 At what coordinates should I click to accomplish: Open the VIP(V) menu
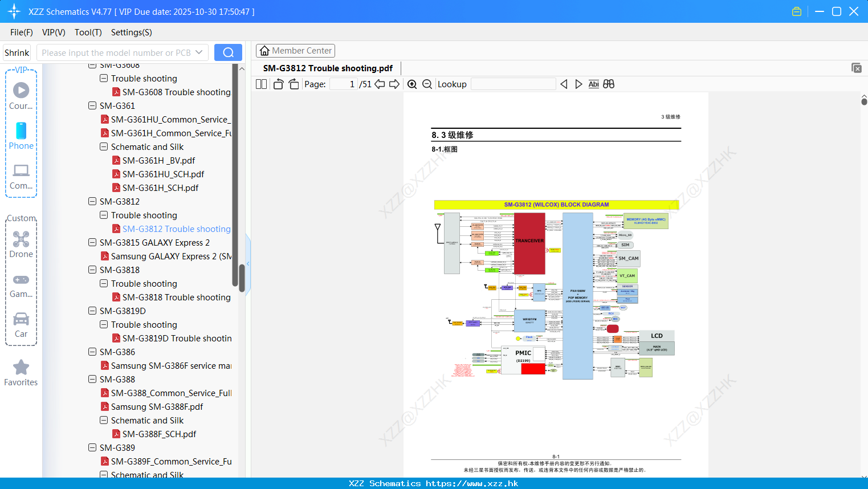pos(54,32)
